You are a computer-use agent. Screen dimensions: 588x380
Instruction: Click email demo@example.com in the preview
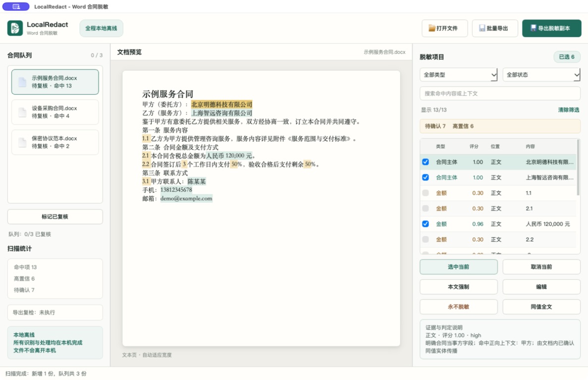pyautogui.click(x=186, y=198)
